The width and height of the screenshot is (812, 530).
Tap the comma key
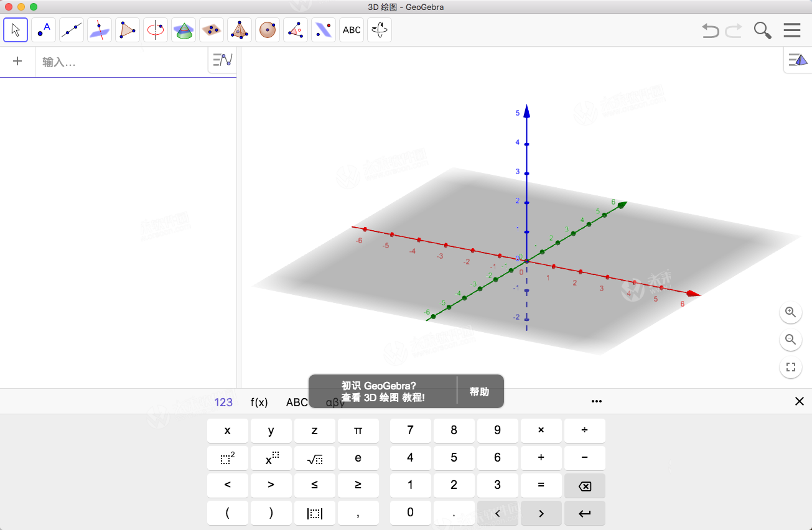coord(358,513)
